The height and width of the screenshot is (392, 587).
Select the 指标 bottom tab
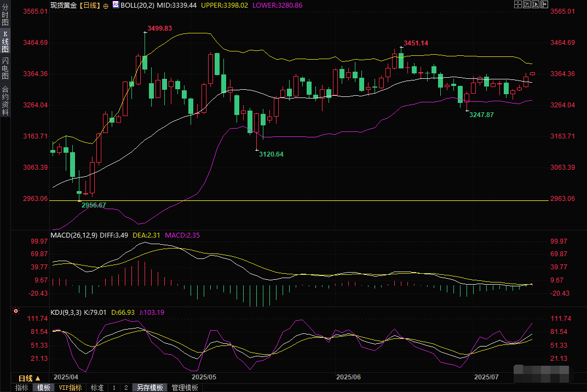click(x=22, y=388)
